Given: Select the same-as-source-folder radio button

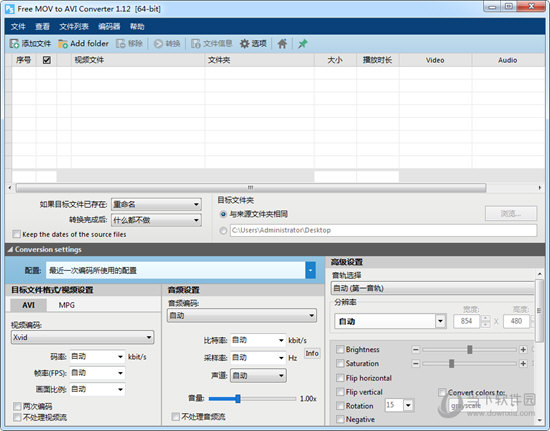Looking at the screenshot, I should click(x=223, y=214).
